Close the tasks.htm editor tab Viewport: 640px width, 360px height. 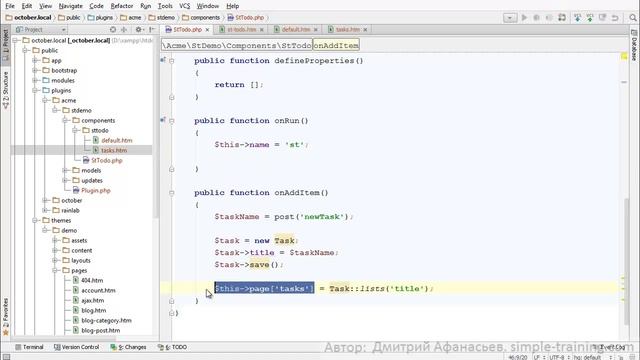365,30
